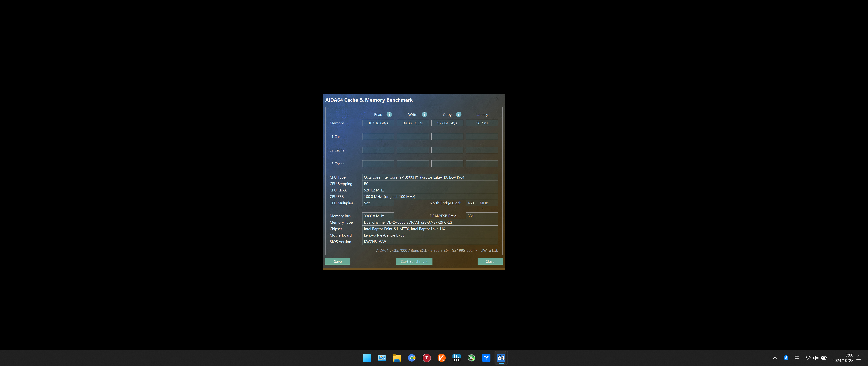The image size is (868, 366).
Task: Close the benchmark window with the title-bar X
Action: tap(497, 99)
